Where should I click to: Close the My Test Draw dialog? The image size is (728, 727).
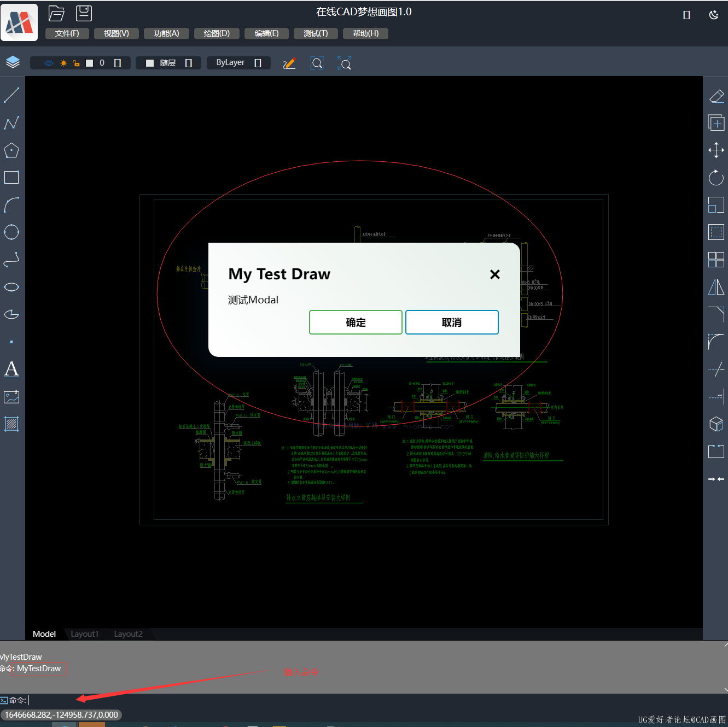coord(495,274)
